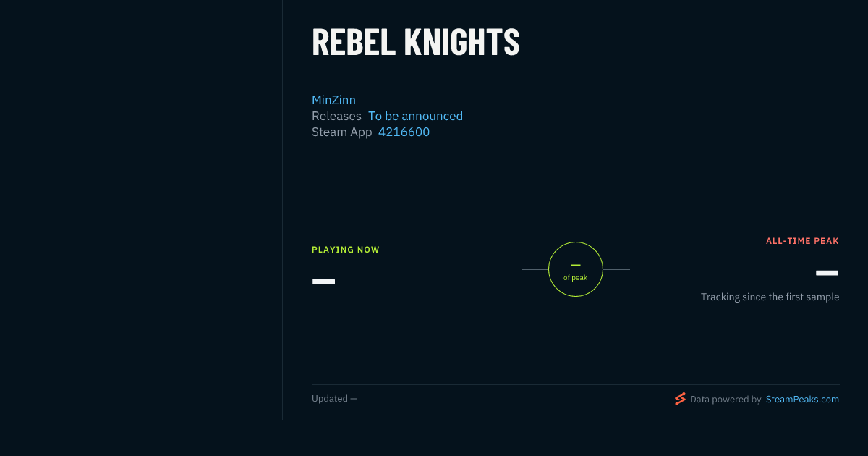Open the MinZinn developer link
Screen dimensions: 868x456
pyautogui.click(x=333, y=100)
